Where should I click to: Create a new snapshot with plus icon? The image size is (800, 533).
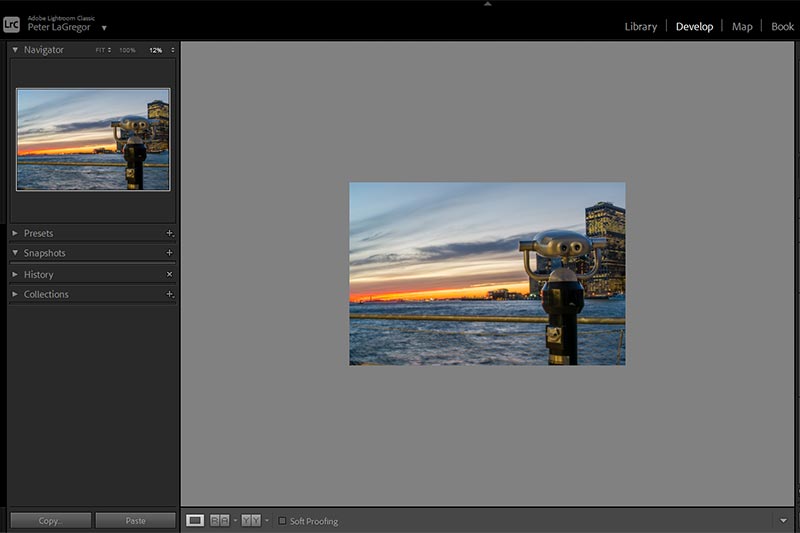[x=169, y=253]
